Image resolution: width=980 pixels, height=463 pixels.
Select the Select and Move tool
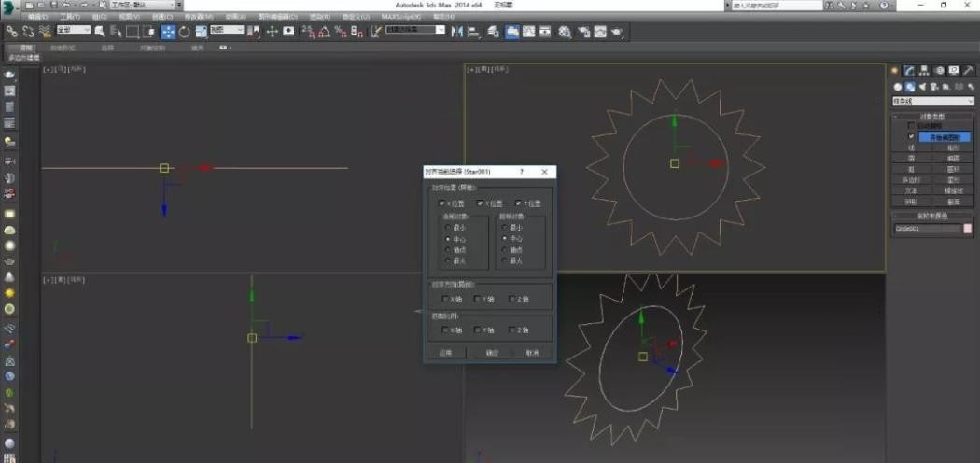tap(168, 32)
